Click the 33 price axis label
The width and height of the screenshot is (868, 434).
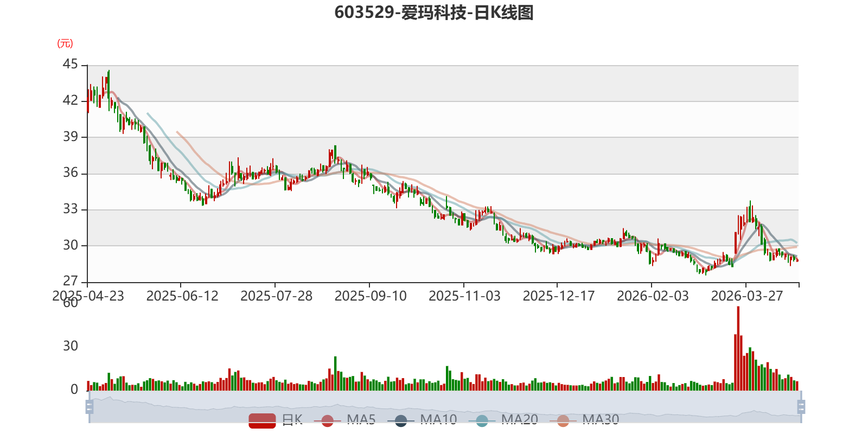71,209
